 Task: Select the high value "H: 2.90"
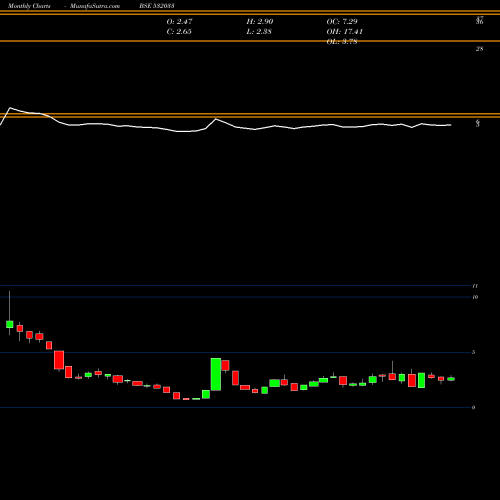pos(260,21)
